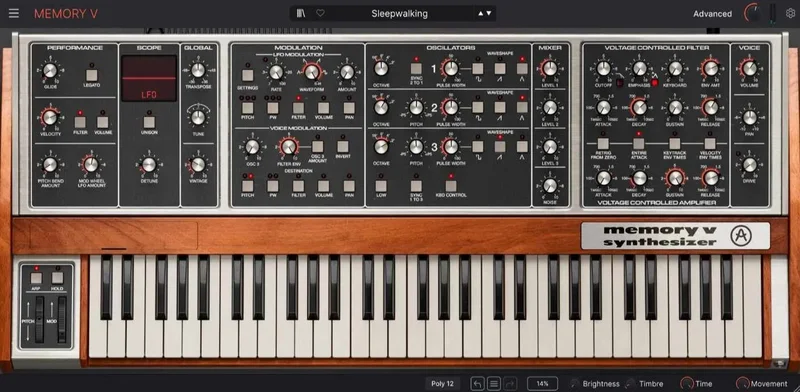Open the main hamburger menu
This screenshot has width=800, height=392.
click(x=14, y=13)
